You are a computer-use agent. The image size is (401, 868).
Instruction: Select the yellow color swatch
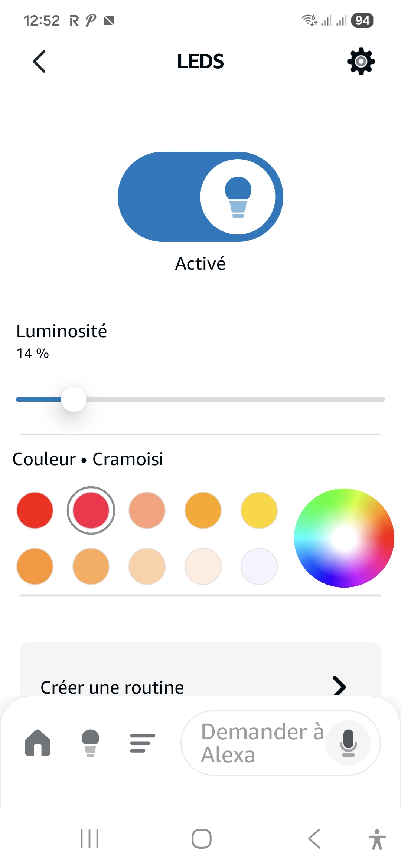[258, 510]
